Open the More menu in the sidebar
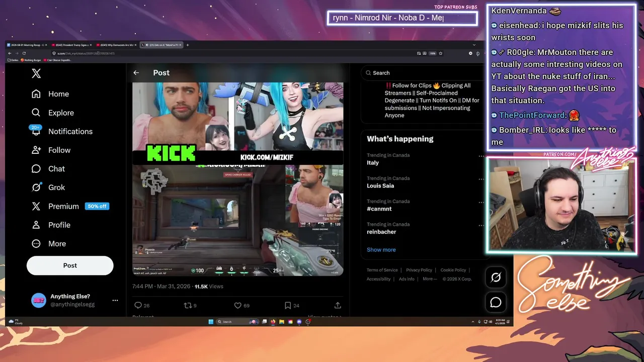Viewport: 644px width, 362px height. coord(48,243)
